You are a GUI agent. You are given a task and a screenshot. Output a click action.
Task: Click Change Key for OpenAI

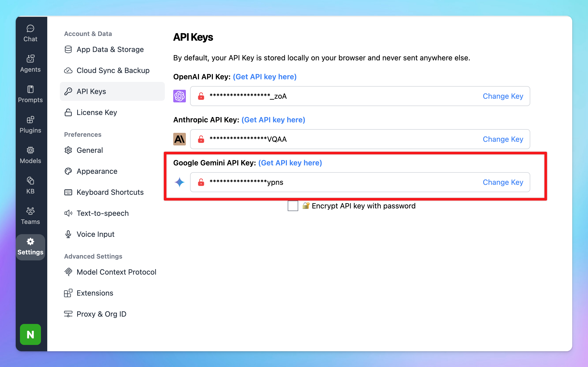tap(503, 96)
